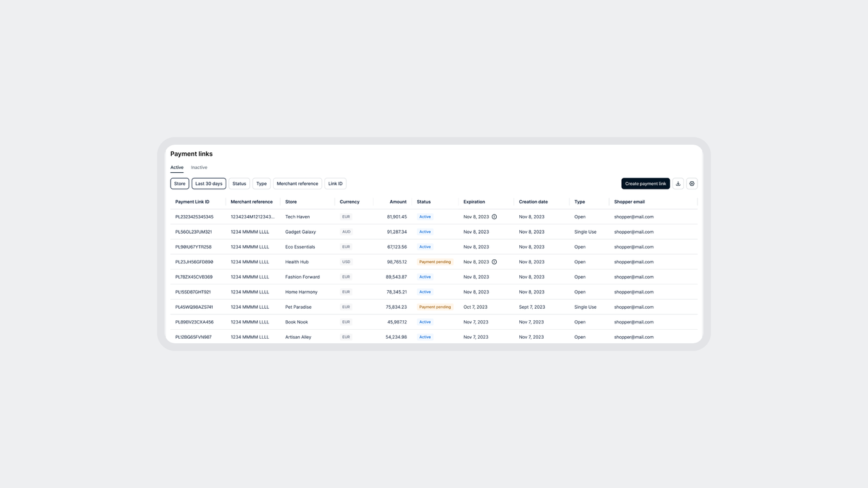The width and height of the screenshot is (868, 488).
Task: Click the Payment pending badge for Pet Paradise
Action: point(436,307)
